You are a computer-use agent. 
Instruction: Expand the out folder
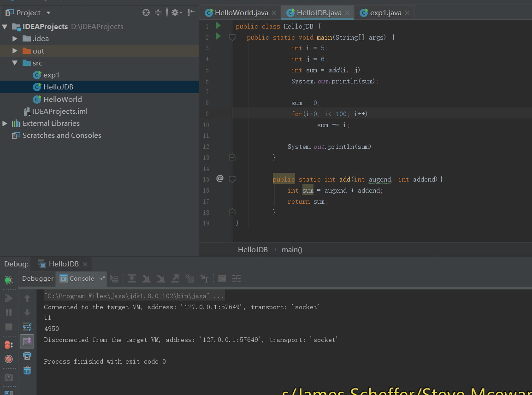tap(15, 51)
